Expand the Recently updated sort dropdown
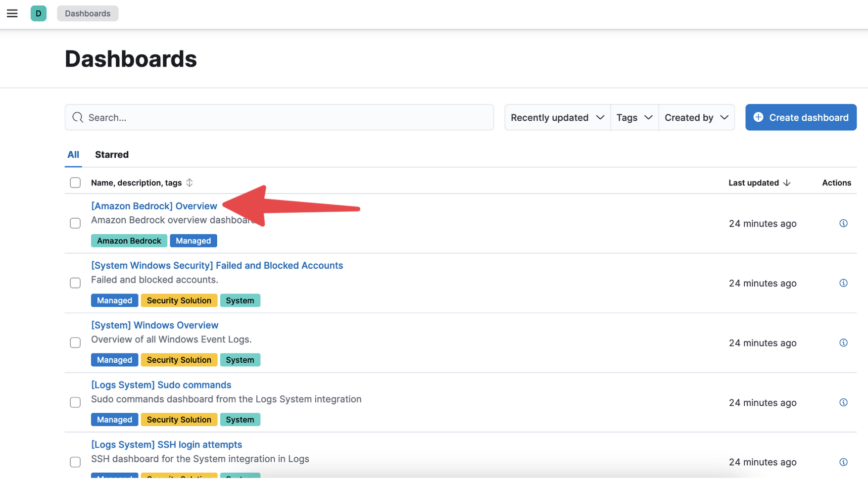The height and width of the screenshot is (482, 868). (x=557, y=117)
